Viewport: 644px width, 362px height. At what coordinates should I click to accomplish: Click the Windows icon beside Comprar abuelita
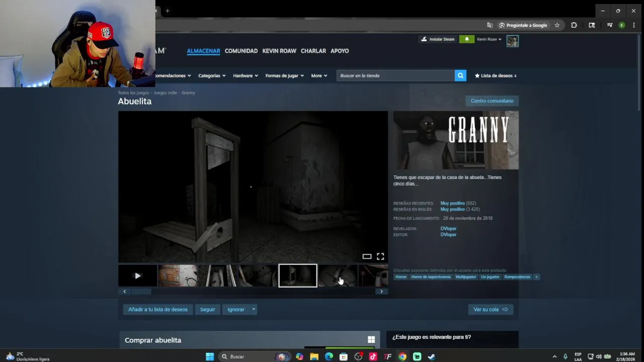(x=371, y=340)
